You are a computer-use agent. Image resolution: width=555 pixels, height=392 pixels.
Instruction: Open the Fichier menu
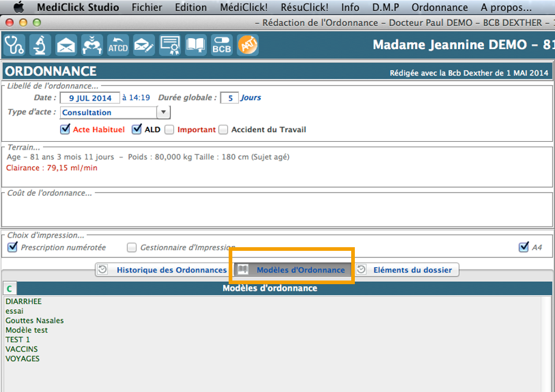point(147,7)
